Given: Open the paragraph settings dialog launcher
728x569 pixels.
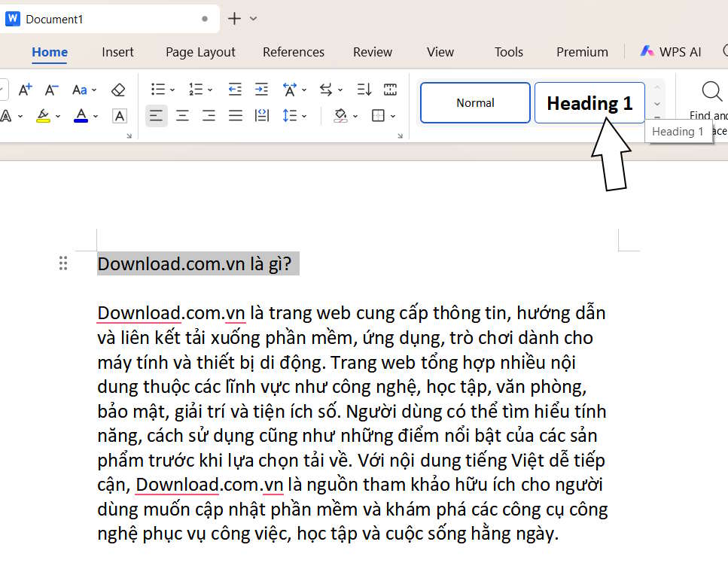Looking at the screenshot, I should 400,136.
